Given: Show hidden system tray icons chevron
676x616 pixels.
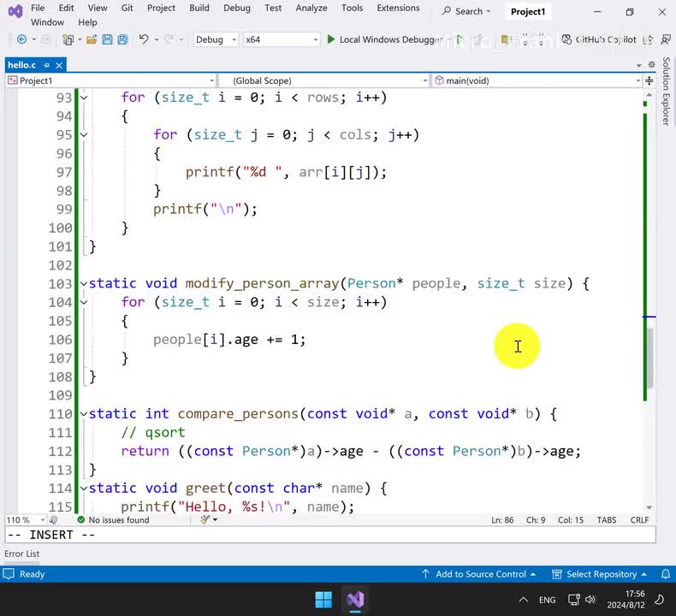Looking at the screenshot, I should click(524, 600).
